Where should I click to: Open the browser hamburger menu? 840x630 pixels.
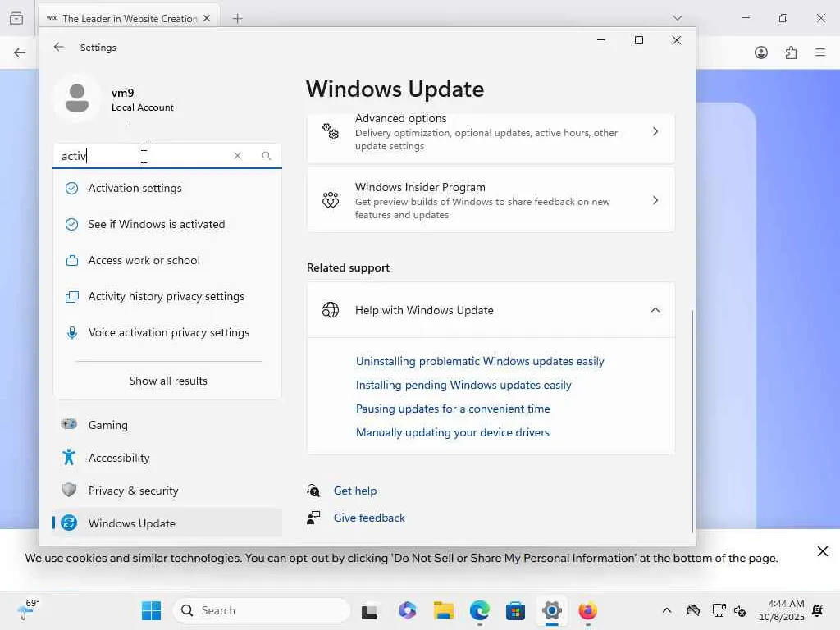click(x=820, y=52)
